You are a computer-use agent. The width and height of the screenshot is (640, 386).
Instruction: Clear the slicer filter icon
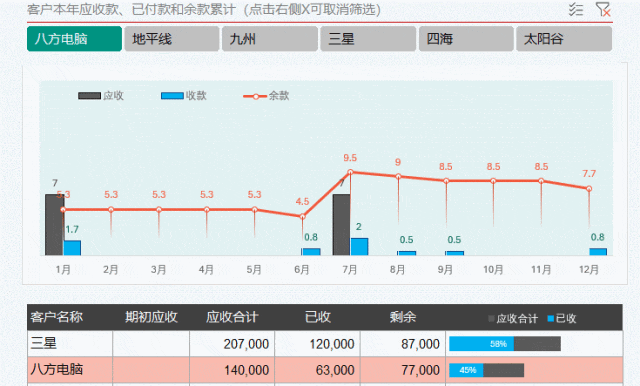point(603,9)
